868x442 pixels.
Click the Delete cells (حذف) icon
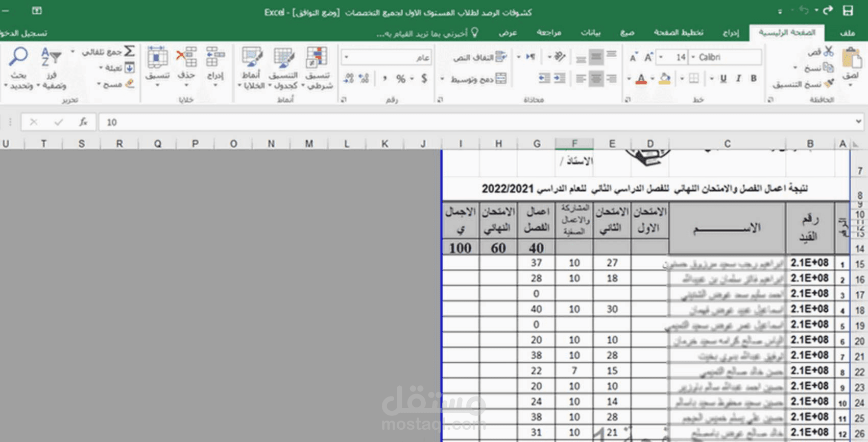tap(186, 57)
